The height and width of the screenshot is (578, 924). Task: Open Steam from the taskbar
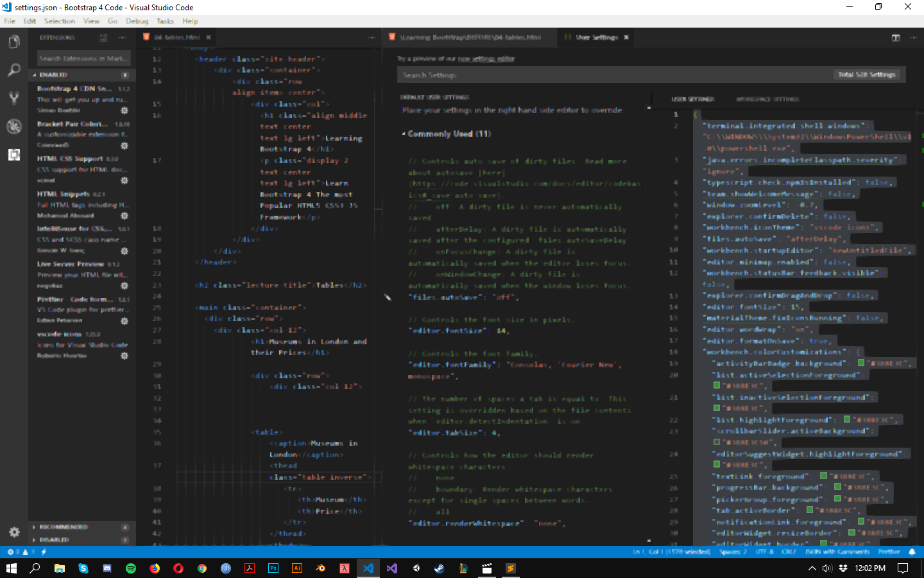[x=440, y=568]
